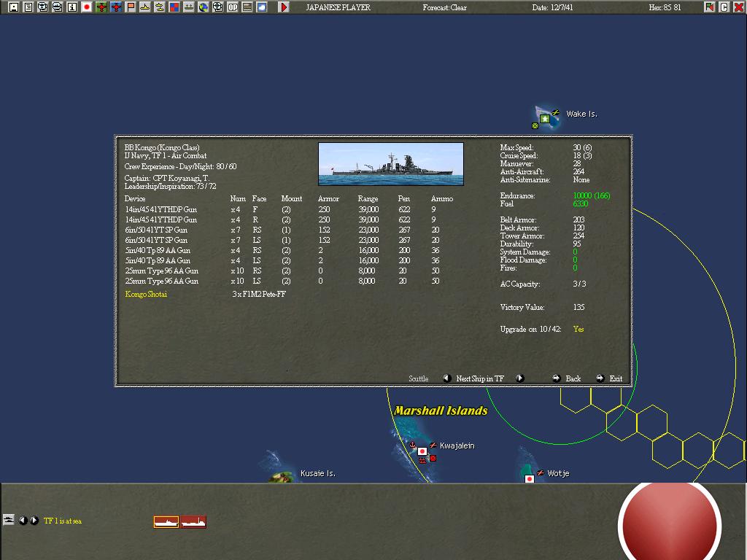Click 'Captain: CPT Koyanagi, T.' text
Viewport: 747px width, 560px height.
click(167, 178)
